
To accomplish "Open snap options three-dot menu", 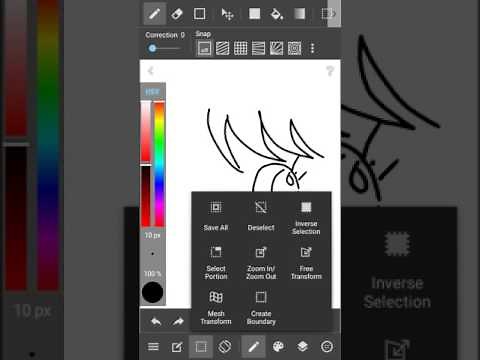I will click(x=312, y=49).
